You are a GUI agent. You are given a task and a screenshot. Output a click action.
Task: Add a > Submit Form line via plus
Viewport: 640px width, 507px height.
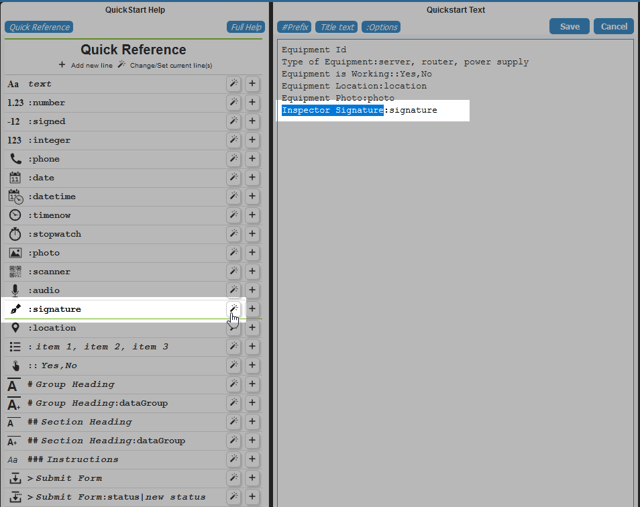[x=252, y=478]
